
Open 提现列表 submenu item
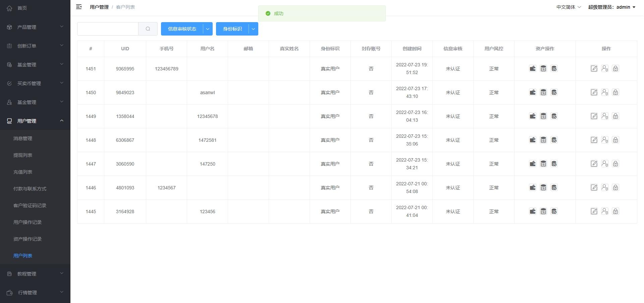click(x=35, y=155)
